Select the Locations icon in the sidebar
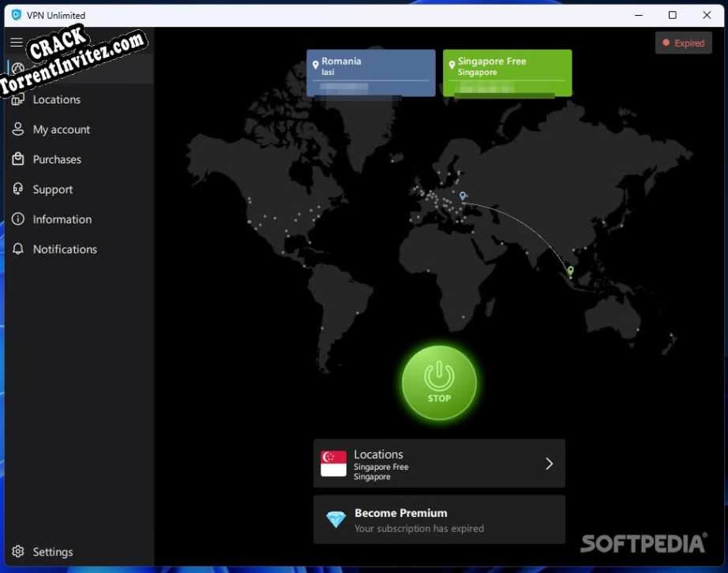Screen dimensions: 728x573 pyautogui.click(x=17, y=99)
